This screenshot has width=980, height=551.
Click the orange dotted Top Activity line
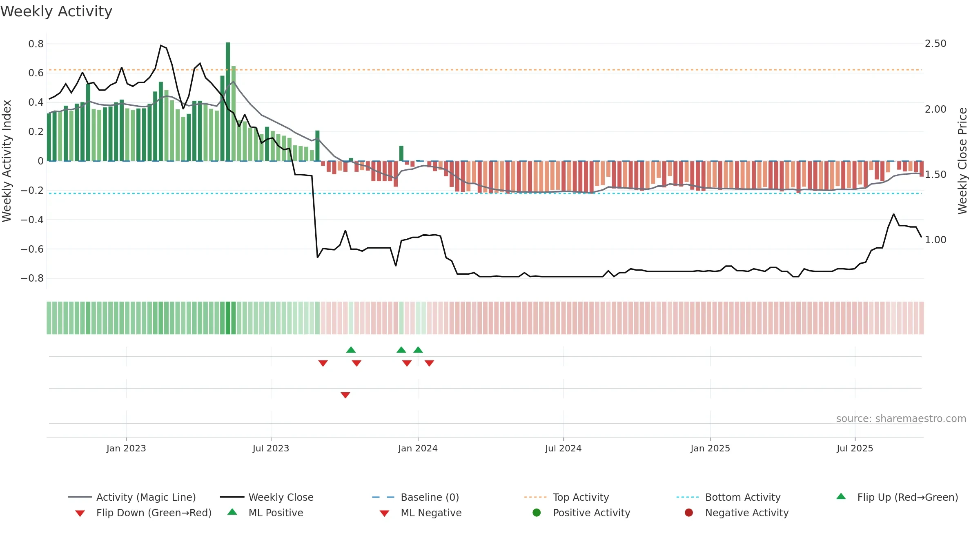point(485,70)
